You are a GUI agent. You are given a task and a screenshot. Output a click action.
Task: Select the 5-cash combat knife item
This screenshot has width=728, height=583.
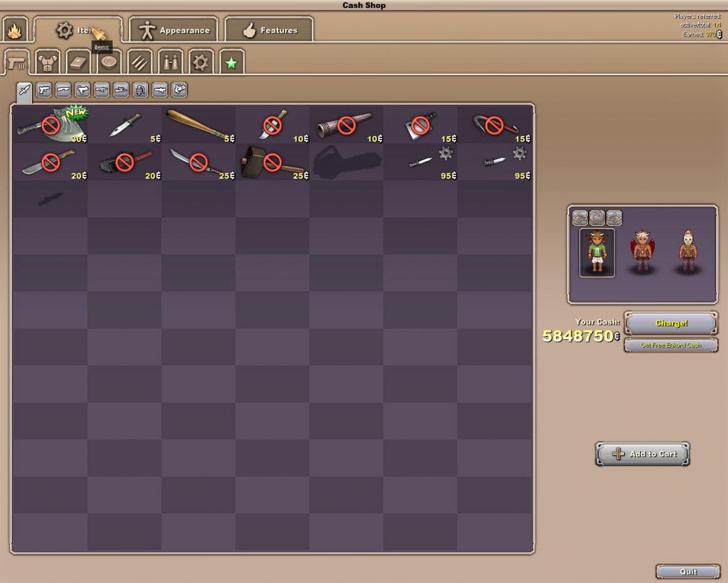(124, 124)
